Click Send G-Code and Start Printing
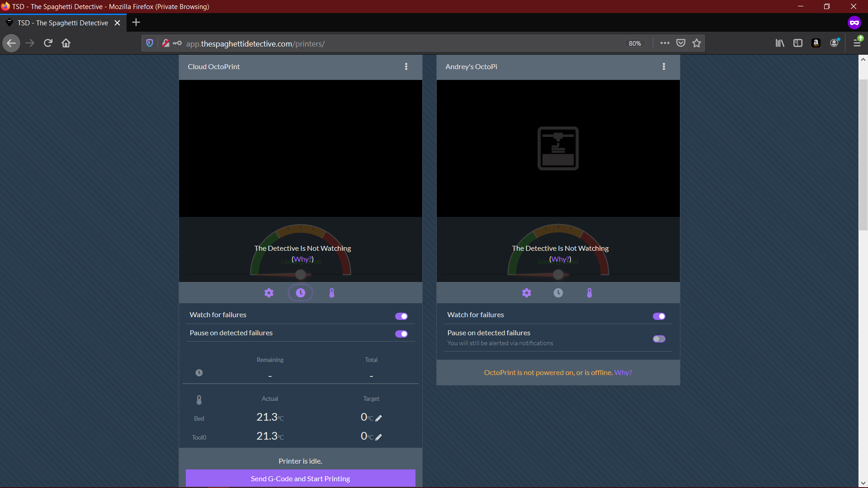Screen dimensions: 868x488 [300, 479]
